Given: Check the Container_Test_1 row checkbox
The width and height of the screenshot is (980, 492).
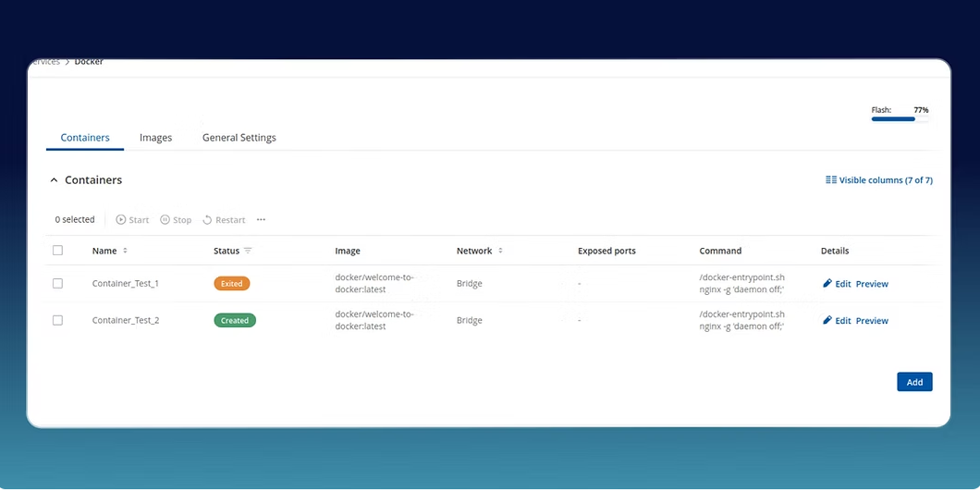Looking at the screenshot, I should click(57, 284).
